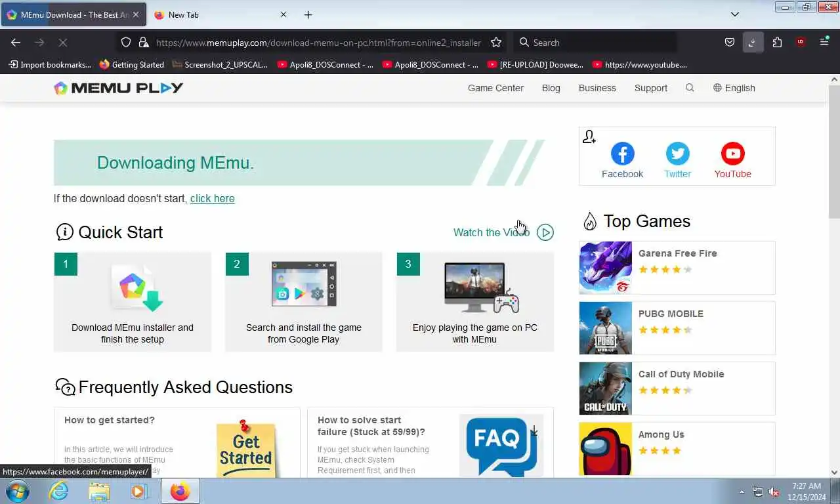Open PUBG MOBILE game title
840x504 pixels.
click(x=671, y=314)
